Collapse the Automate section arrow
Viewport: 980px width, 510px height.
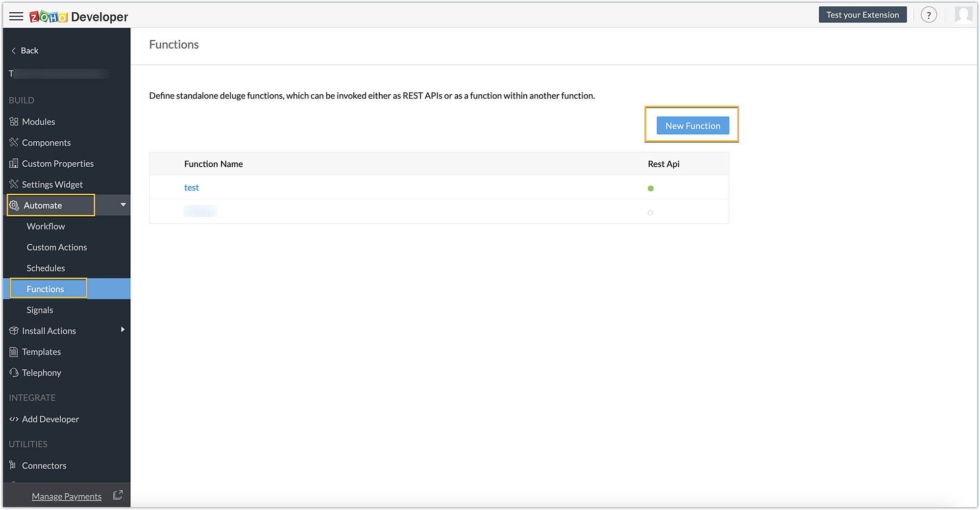(123, 205)
